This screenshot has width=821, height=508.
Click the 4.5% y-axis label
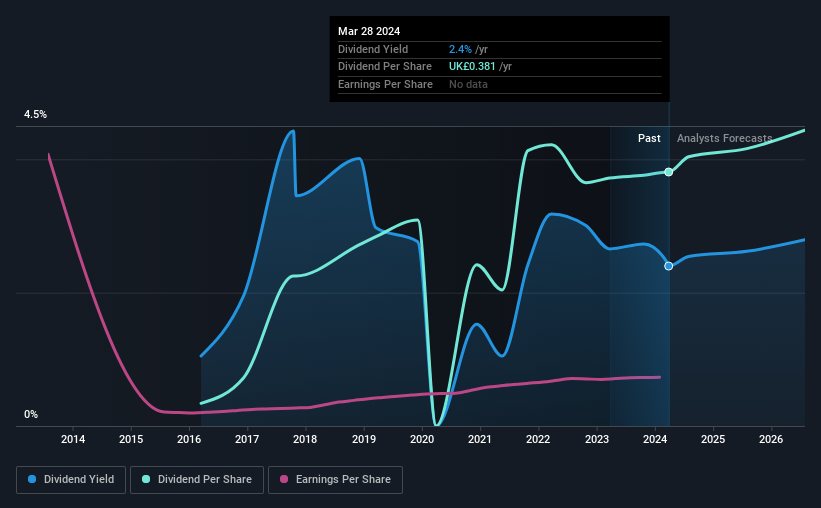[35, 115]
